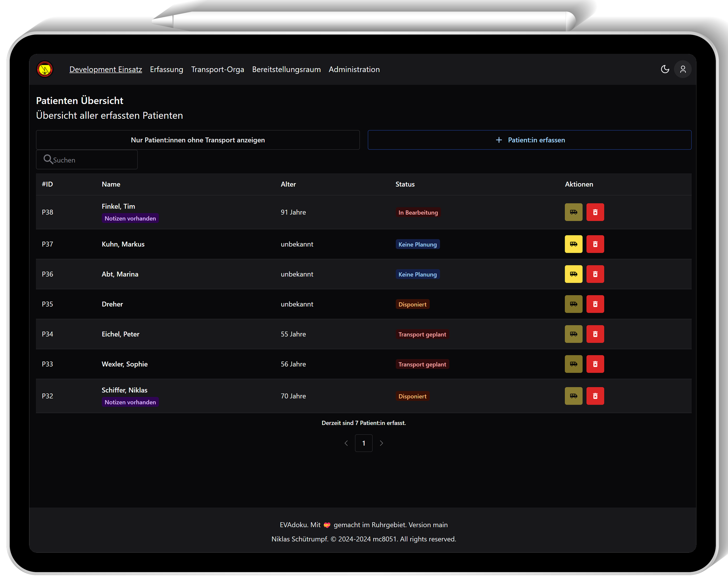Delete patient Finkel, Tim
This screenshot has width=728, height=581.
[595, 212]
